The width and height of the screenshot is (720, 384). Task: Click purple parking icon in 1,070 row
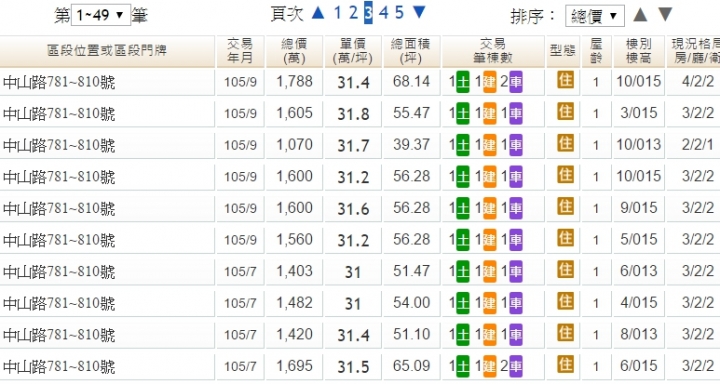(516, 145)
